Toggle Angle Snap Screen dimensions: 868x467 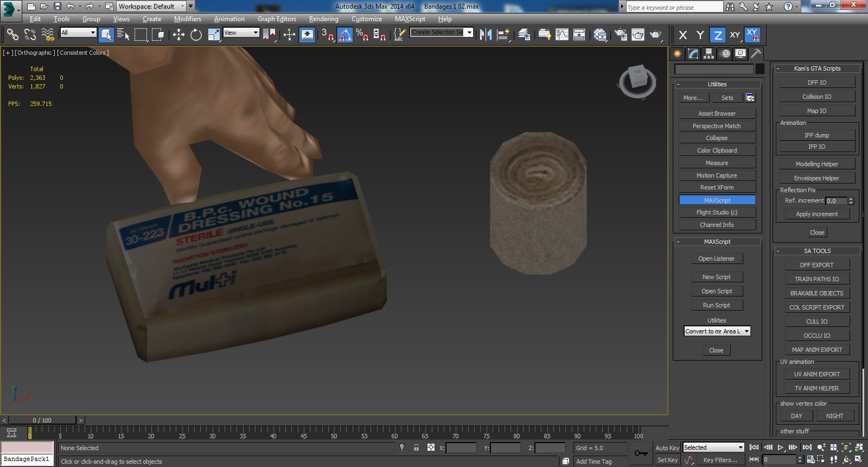click(345, 35)
